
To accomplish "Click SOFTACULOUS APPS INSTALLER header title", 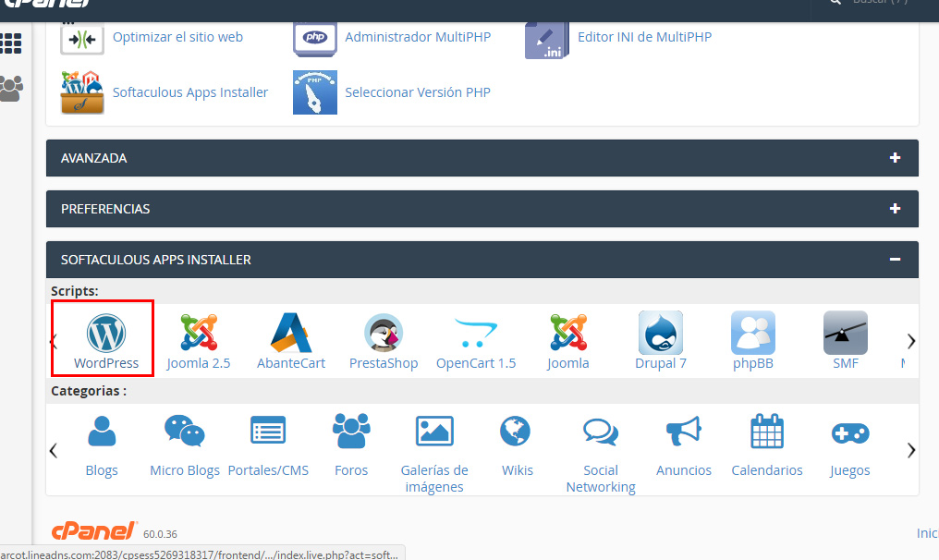I will click(x=155, y=260).
